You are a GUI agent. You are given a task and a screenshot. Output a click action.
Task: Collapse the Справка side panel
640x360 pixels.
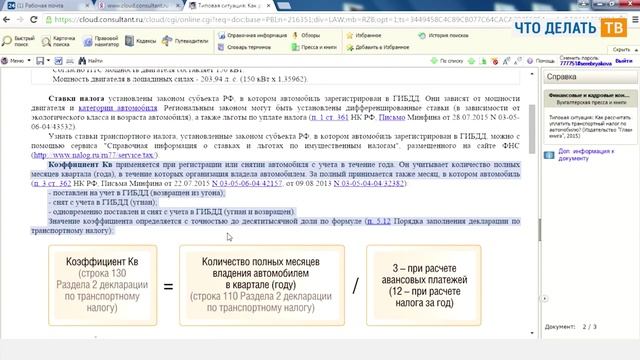tap(545, 298)
